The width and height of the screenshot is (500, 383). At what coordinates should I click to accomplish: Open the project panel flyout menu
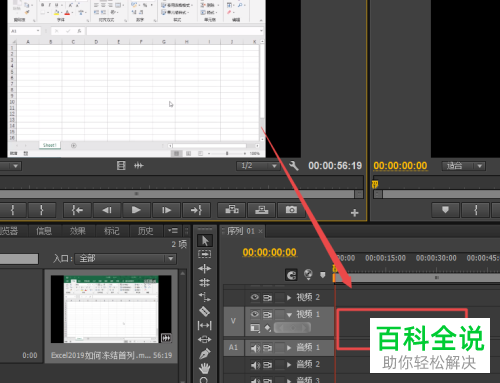173,230
